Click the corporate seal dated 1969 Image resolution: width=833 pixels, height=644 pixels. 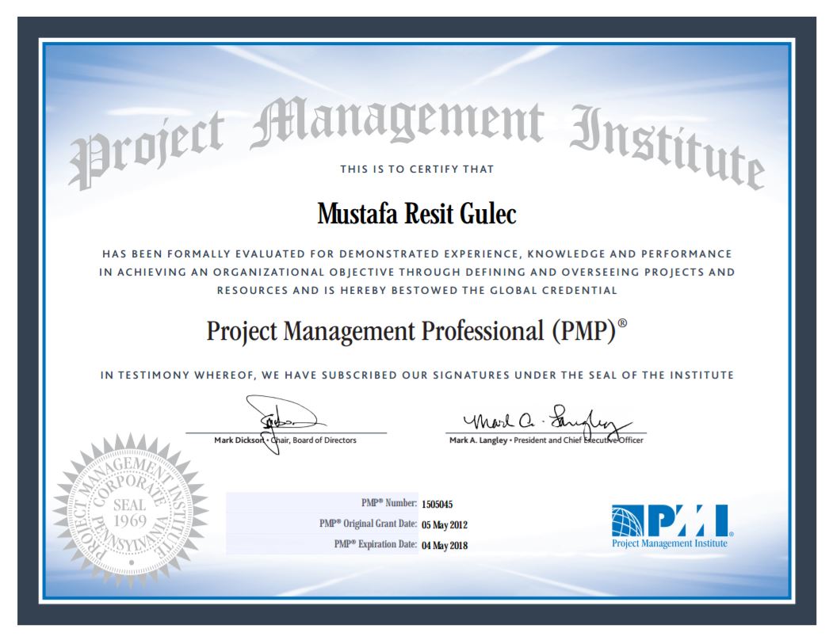click(131, 511)
